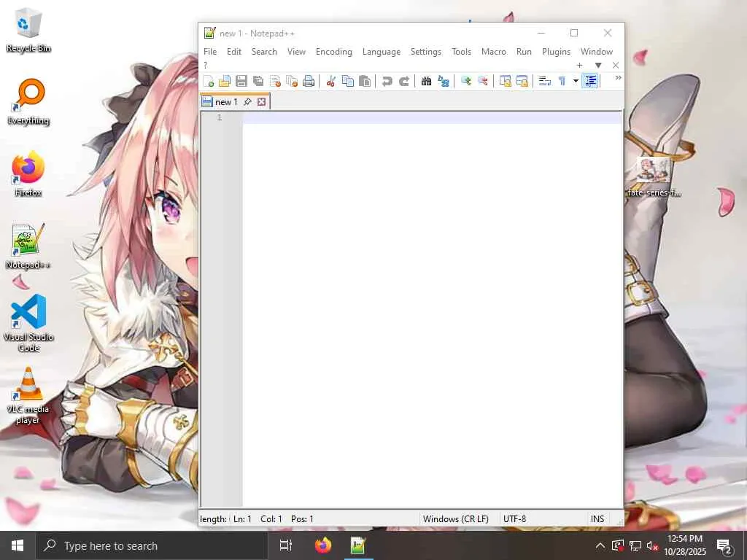This screenshot has height=560, width=747.
Task: Cut selection using the scissors icon
Action: tap(330, 81)
